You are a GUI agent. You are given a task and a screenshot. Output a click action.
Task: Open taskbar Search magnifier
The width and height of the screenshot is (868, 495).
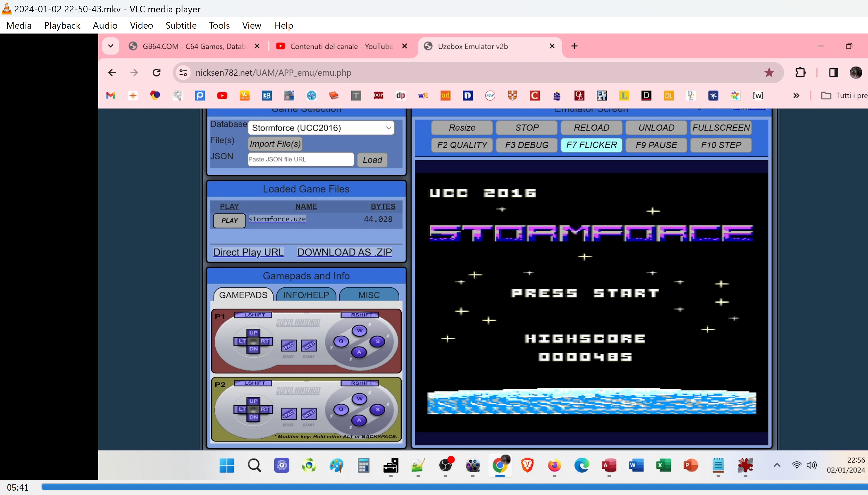click(x=254, y=465)
